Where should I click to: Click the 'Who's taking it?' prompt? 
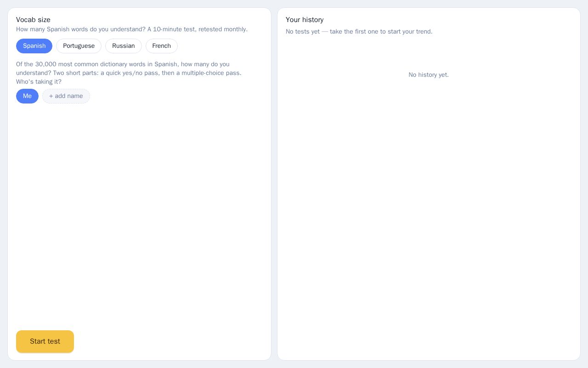click(x=39, y=82)
